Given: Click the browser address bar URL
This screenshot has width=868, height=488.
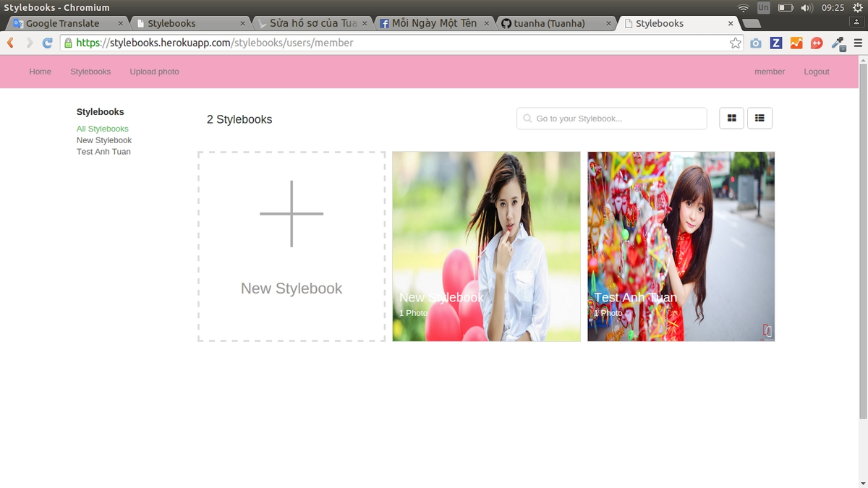Looking at the screenshot, I should click(x=401, y=43).
